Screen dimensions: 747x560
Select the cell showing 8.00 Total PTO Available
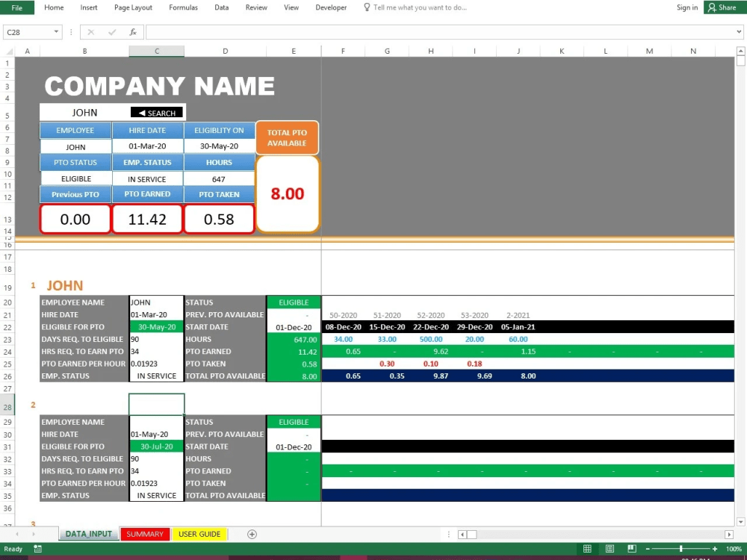288,193
